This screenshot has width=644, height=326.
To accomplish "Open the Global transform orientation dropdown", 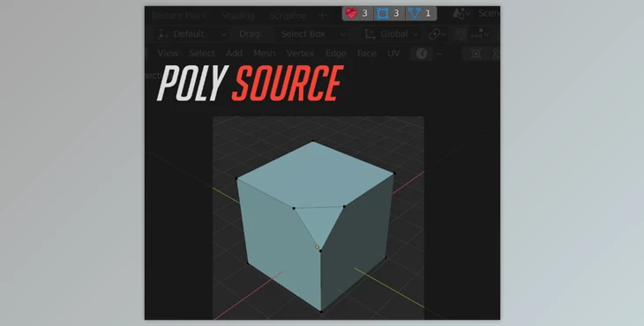I will [x=392, y=34].
